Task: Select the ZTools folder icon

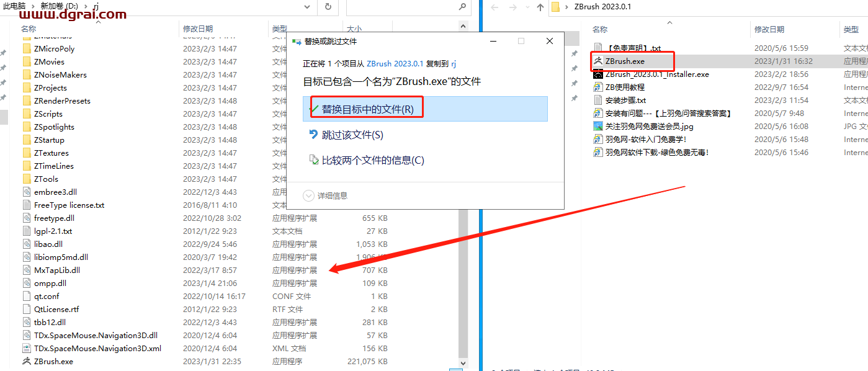Action: [27, 179]
